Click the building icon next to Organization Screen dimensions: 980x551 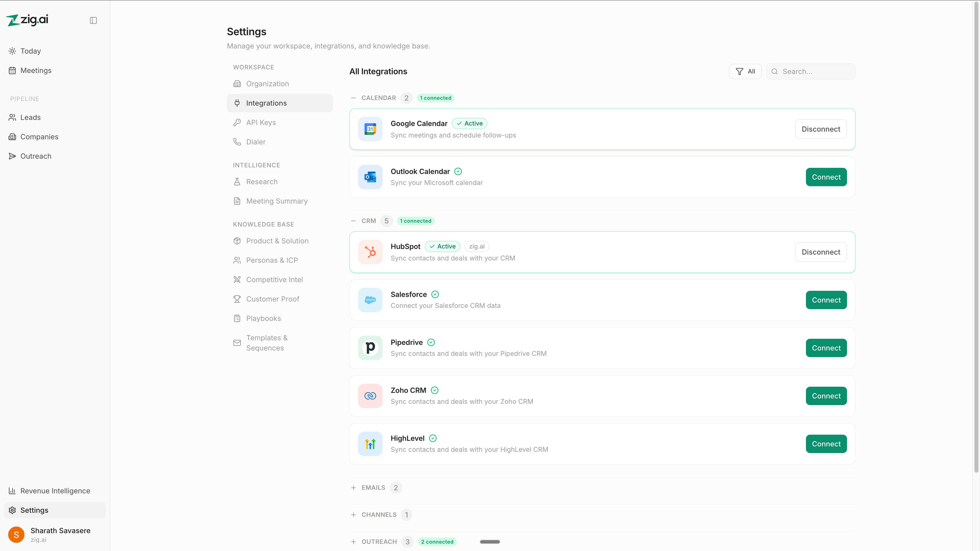(x=237, y=84)
